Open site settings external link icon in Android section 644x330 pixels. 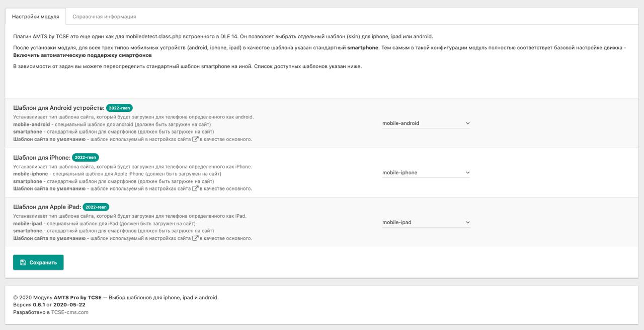point(195,139)
